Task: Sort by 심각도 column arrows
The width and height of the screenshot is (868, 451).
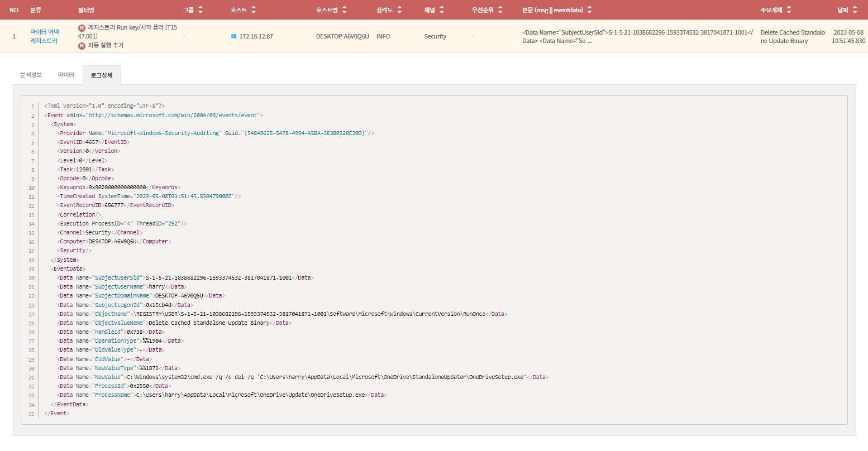Action: [x=399, y=10]
